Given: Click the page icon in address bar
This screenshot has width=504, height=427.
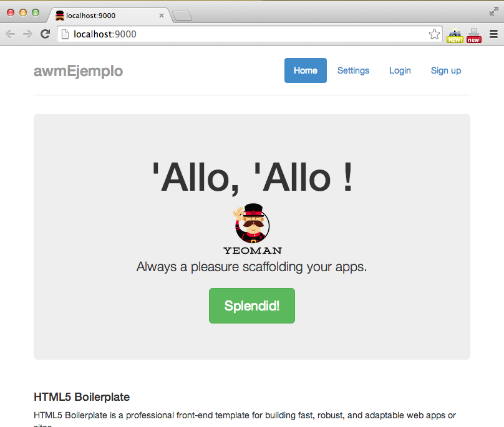Looking at the screenshot, I should click(65, 34).
